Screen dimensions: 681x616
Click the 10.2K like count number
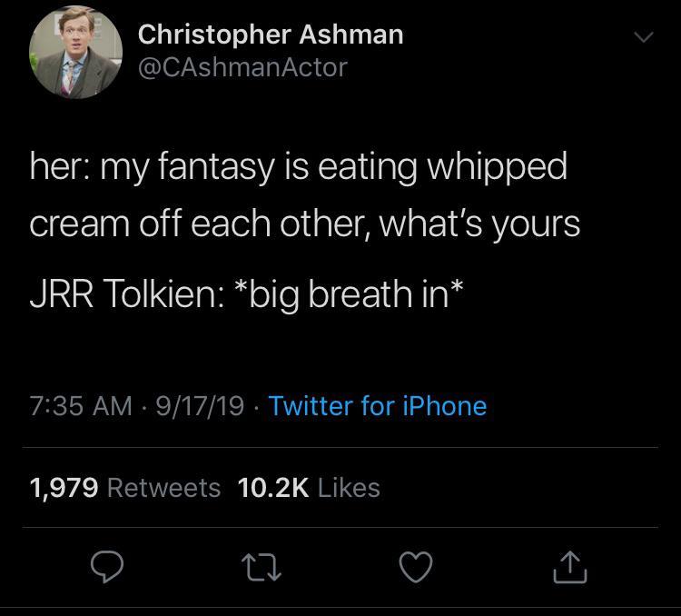[x=273, y=488]
